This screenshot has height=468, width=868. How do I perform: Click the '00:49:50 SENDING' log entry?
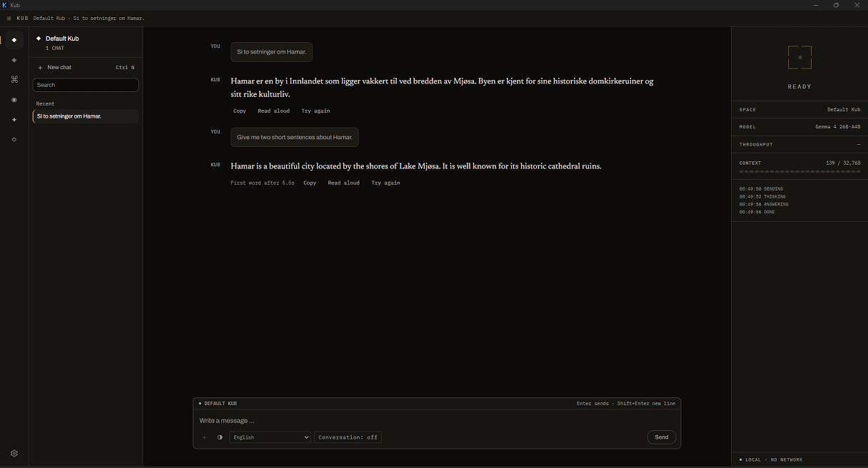click(761, 189)
